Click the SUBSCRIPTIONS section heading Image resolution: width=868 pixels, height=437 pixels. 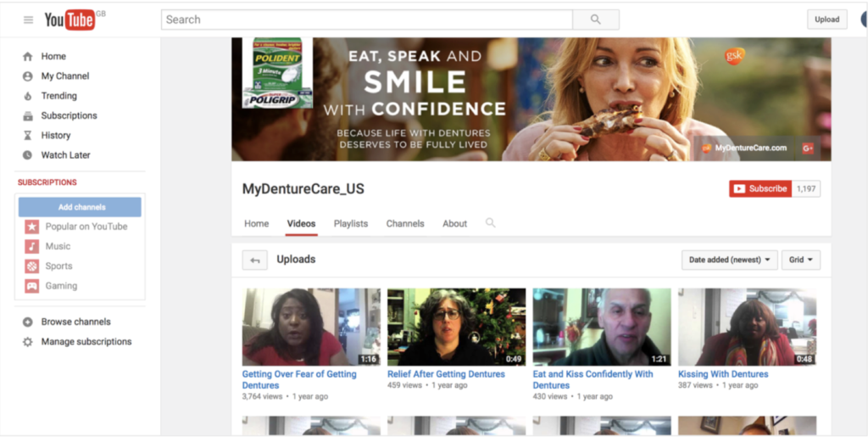[x=47, y=182]
